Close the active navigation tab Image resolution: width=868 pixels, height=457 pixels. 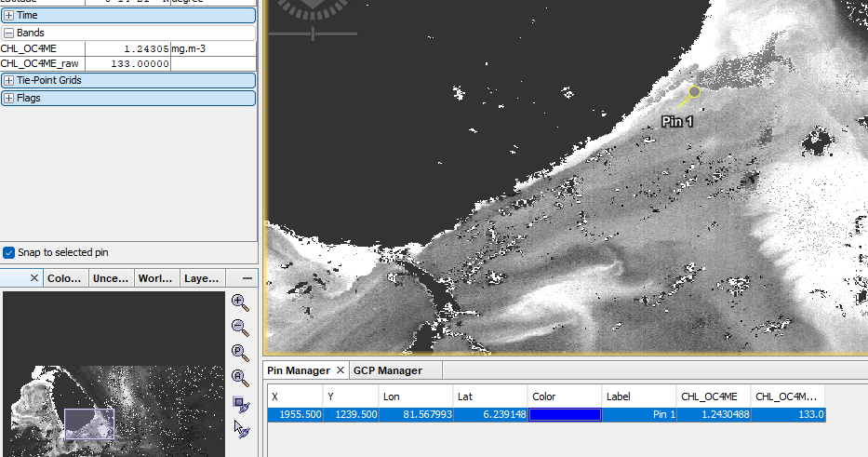pos(34,278)
